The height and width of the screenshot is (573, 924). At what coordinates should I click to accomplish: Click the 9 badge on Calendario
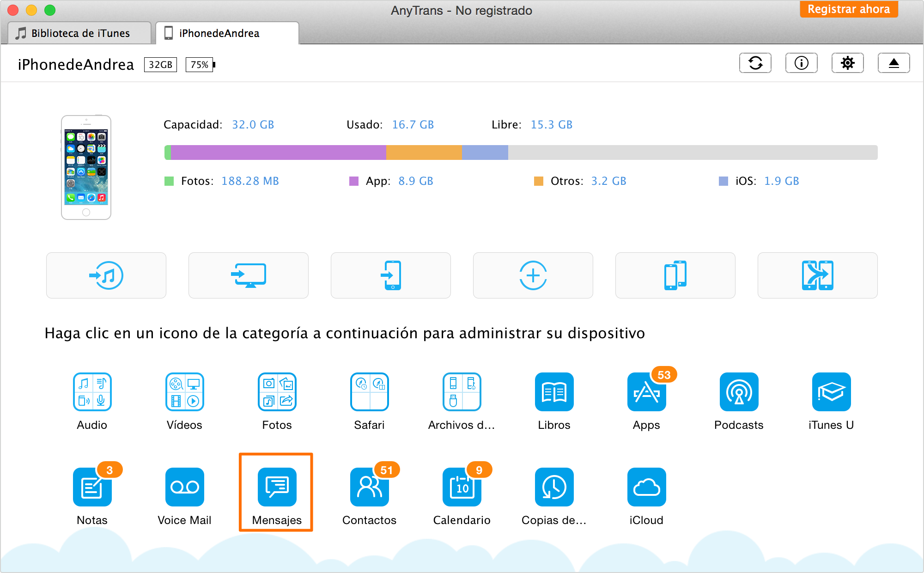point(479,470)
